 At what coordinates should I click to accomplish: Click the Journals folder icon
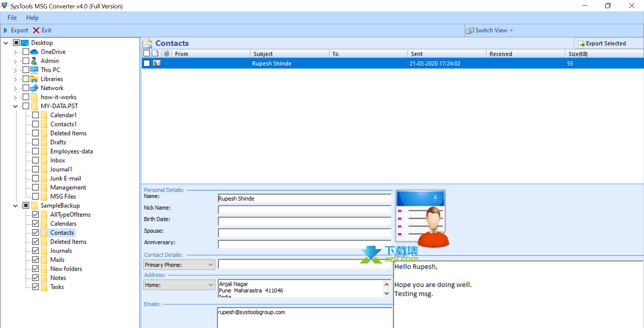44,251
